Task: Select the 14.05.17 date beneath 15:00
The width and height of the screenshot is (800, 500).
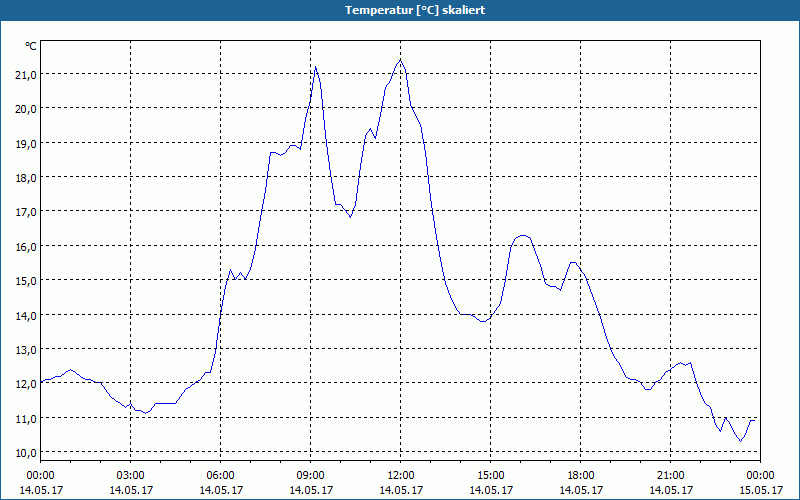Action: click(490, 490)
